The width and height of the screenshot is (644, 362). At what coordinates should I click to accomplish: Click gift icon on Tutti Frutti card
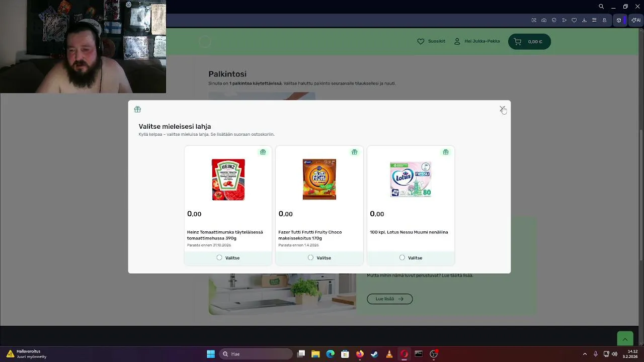coord(354,152)
